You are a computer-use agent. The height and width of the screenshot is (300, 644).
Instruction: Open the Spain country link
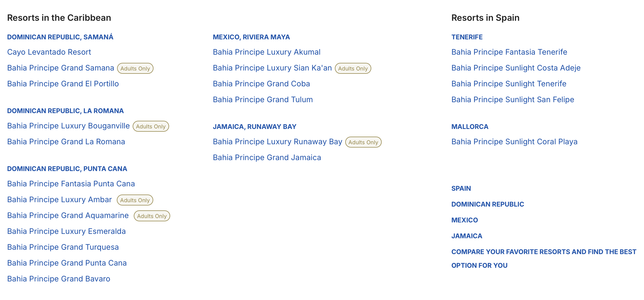click(x=461, y=188)
